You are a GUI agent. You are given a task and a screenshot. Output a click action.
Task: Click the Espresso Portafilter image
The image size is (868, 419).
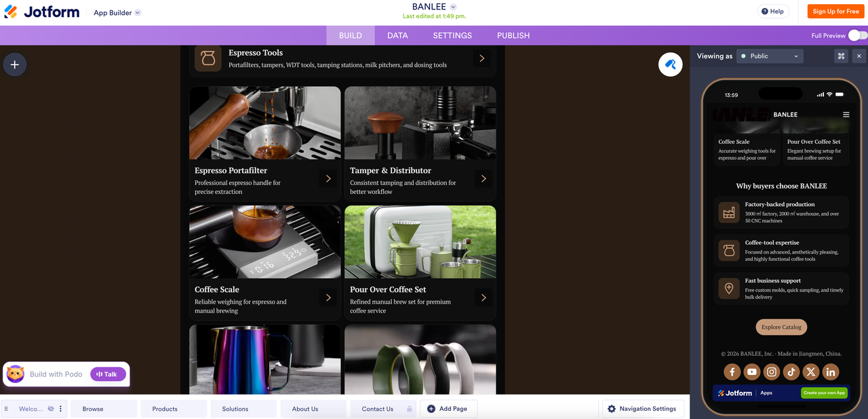coord(265,123)
